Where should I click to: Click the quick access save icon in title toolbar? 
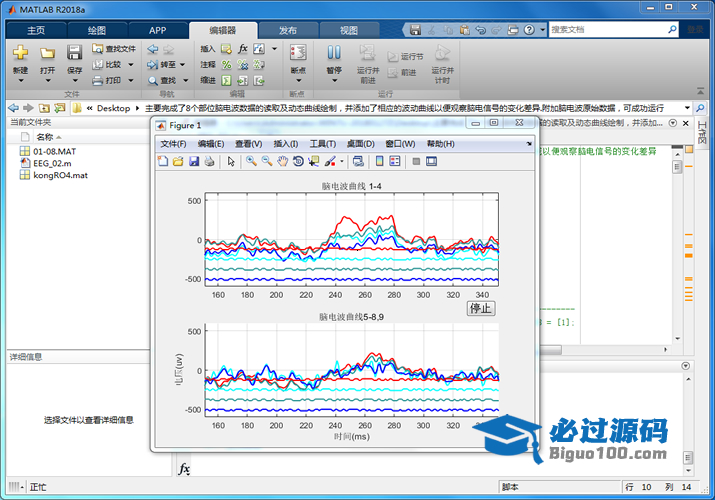[x=415, y=30]
